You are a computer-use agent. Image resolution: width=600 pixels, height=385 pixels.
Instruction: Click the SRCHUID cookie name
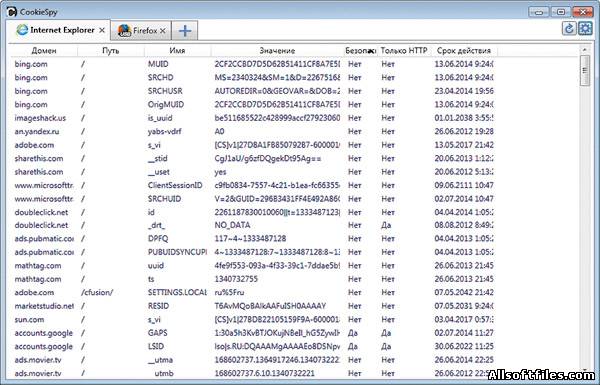[x=165, y=199]
